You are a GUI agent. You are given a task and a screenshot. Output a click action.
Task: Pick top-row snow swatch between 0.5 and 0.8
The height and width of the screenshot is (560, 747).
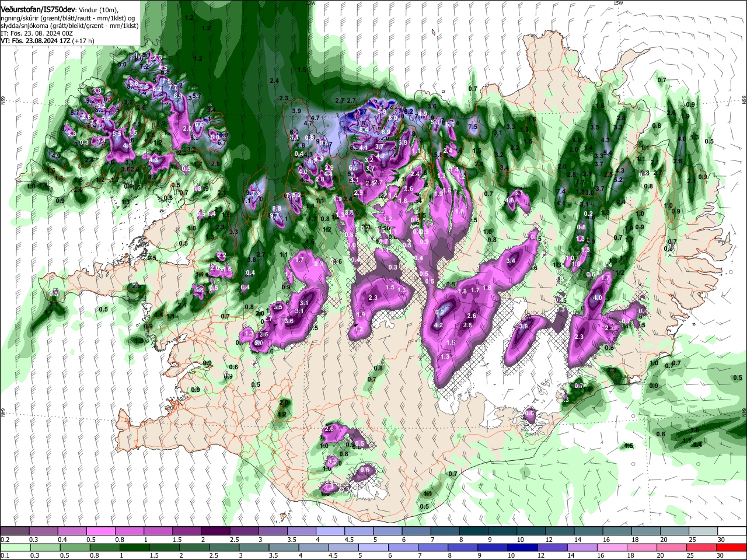click(100, 531)
